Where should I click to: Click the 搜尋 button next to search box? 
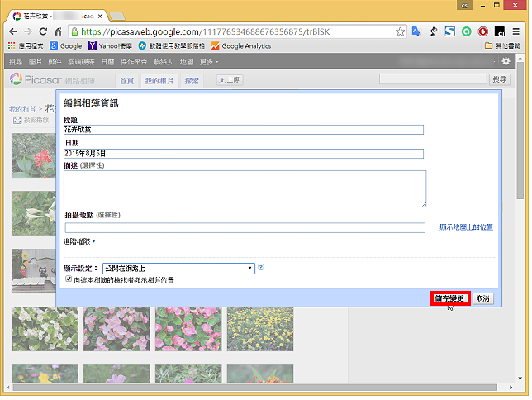click(500, 79)
